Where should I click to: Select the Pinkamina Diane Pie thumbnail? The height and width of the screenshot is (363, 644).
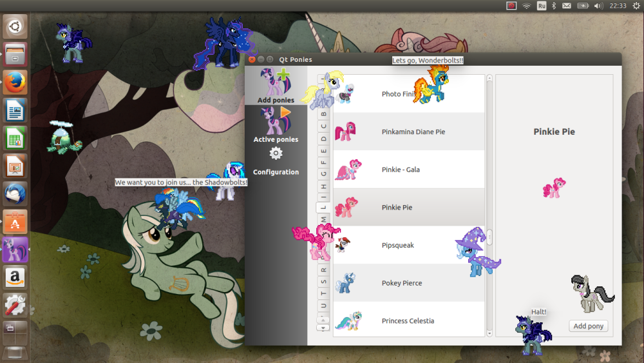(x=345, y=132)
